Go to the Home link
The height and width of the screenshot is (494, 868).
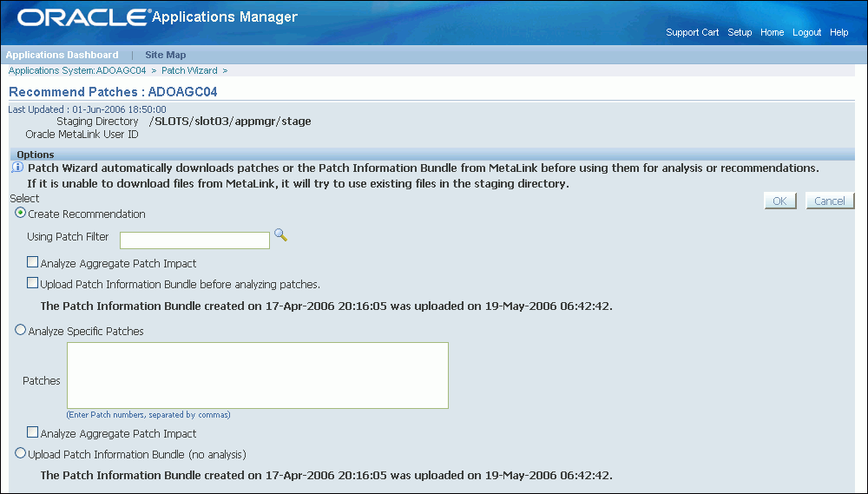pyautogui.click(x=772, y=33)
